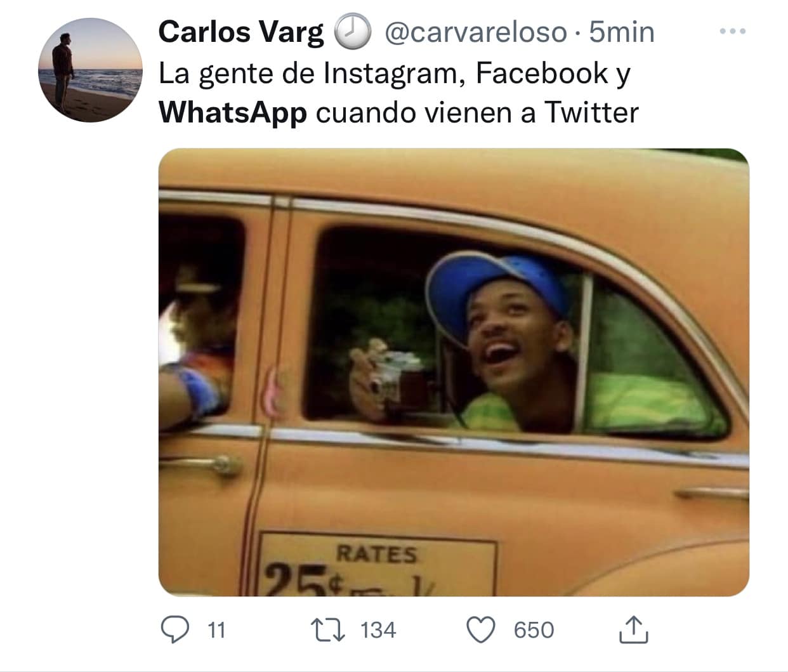View the 650 likes count

(x=534, y=630)
